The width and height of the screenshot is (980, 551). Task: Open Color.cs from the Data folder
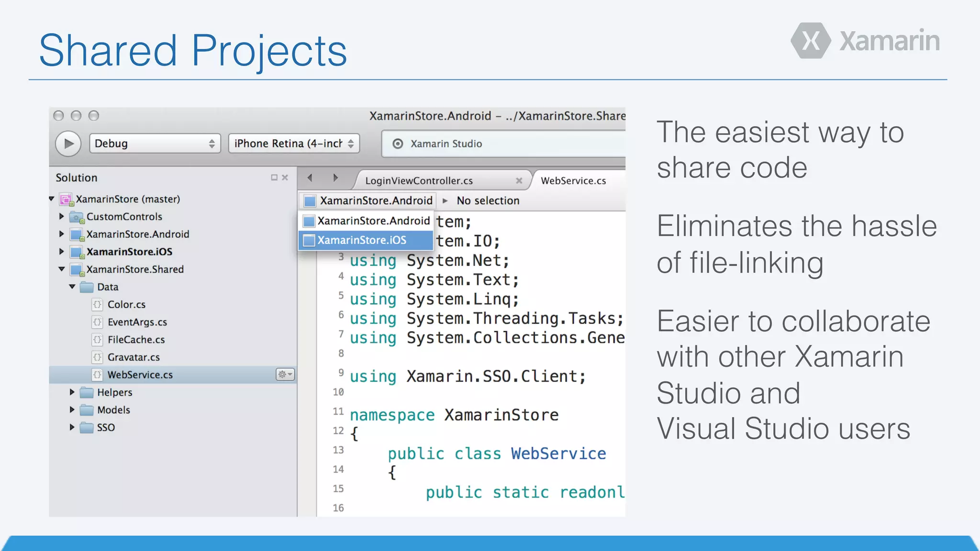click(x=126, y=305)
